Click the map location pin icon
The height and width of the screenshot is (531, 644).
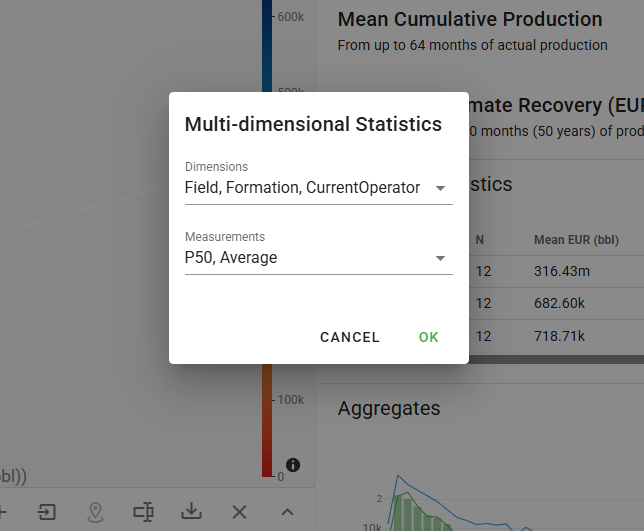95,512
